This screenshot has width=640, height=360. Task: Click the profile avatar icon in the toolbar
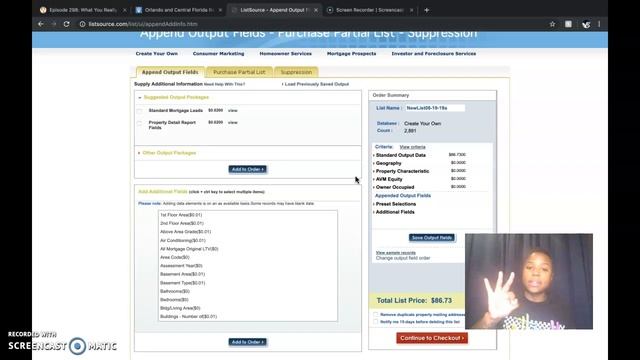pos(586,24)
